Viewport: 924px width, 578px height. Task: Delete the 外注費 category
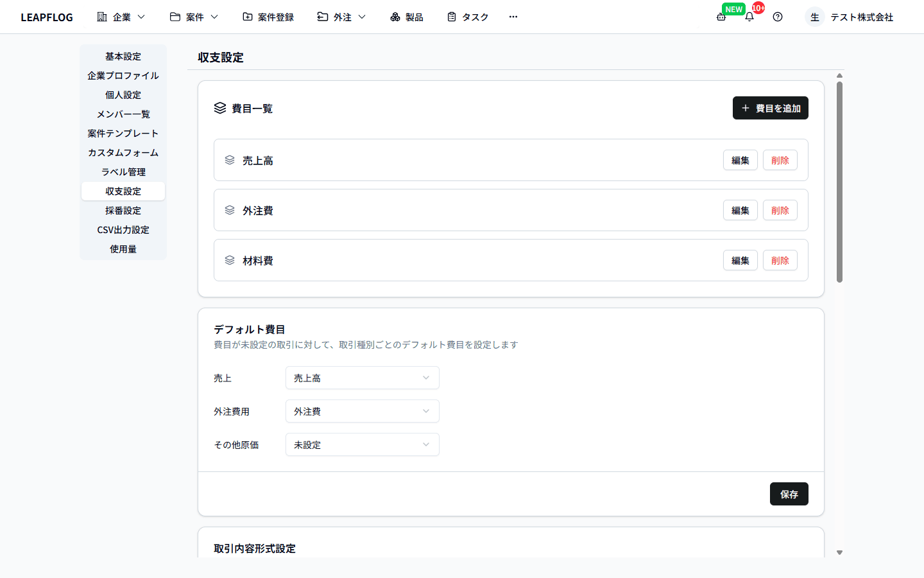[x=780, y=210]
